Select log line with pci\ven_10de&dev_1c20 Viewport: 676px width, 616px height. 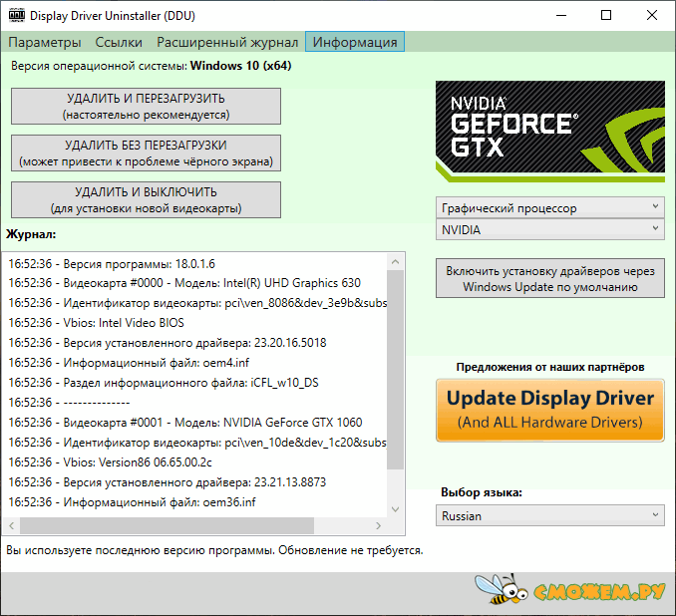tap(197, 443)
